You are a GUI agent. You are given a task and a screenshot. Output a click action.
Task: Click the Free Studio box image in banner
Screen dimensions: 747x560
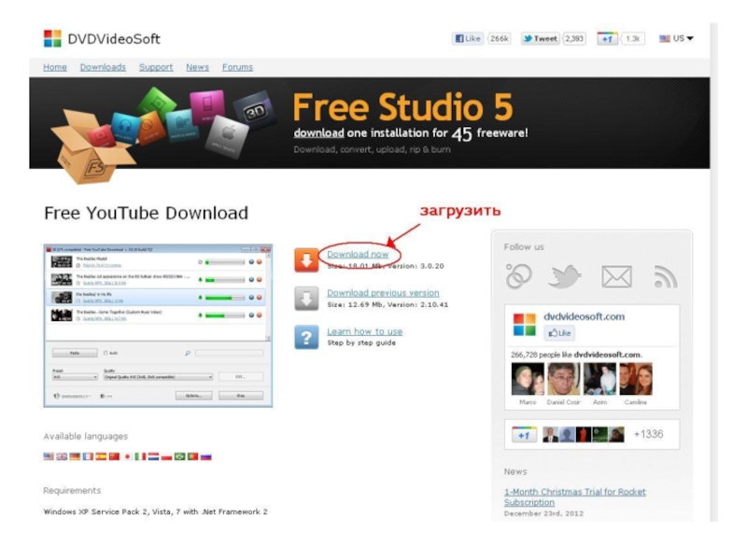(92, 147)
